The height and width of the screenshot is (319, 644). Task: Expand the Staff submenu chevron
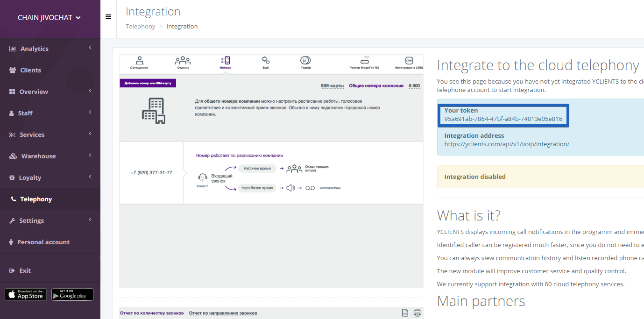click(x=90, y=112)
